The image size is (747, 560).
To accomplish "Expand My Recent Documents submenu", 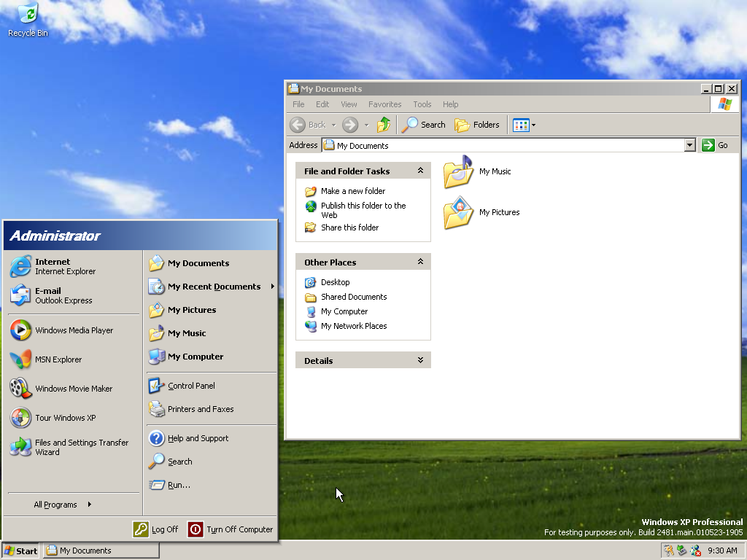I will [213, 287].
